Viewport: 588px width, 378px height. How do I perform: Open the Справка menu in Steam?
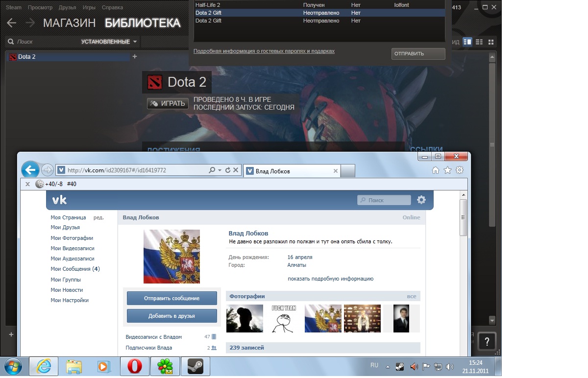pyautogui.click(x=113, y=7)
